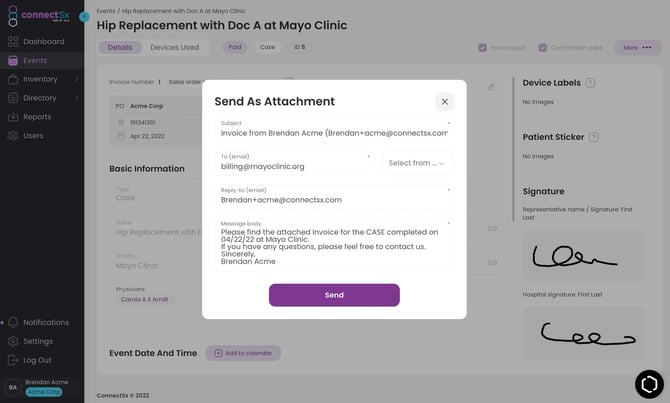Edit the To (email) field
The width and height of the screenshot is (670, 403).
tap(294, 163)
